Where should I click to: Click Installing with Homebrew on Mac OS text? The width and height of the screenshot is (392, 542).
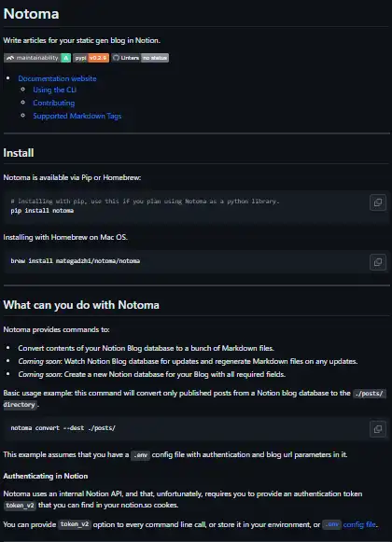click(65, 237)
